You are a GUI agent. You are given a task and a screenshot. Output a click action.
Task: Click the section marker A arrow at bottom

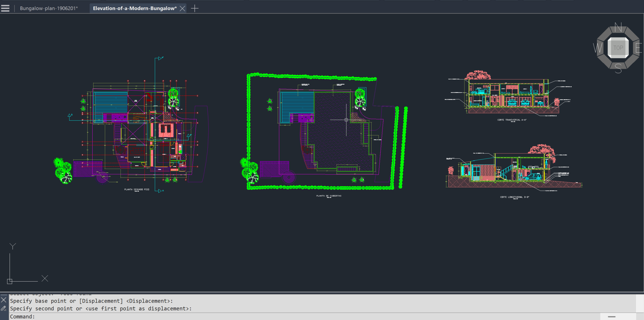[x=160, y=191]
